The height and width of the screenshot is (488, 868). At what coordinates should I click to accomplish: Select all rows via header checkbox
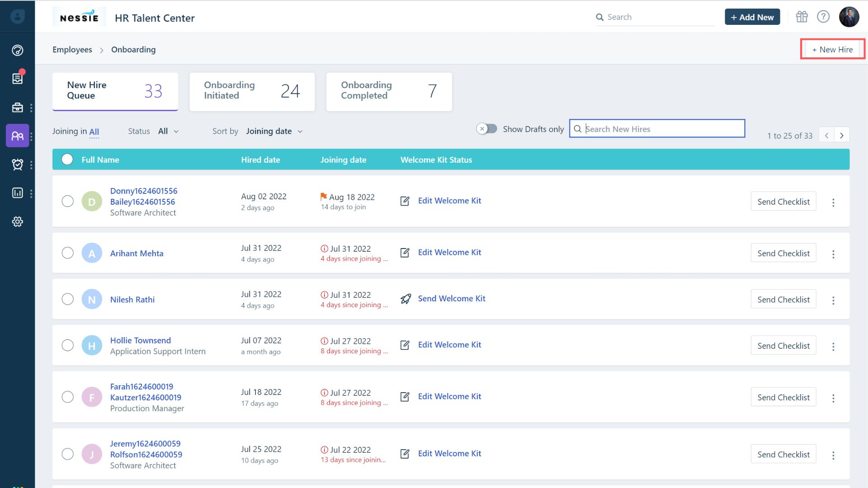click(x=67, y=160)
